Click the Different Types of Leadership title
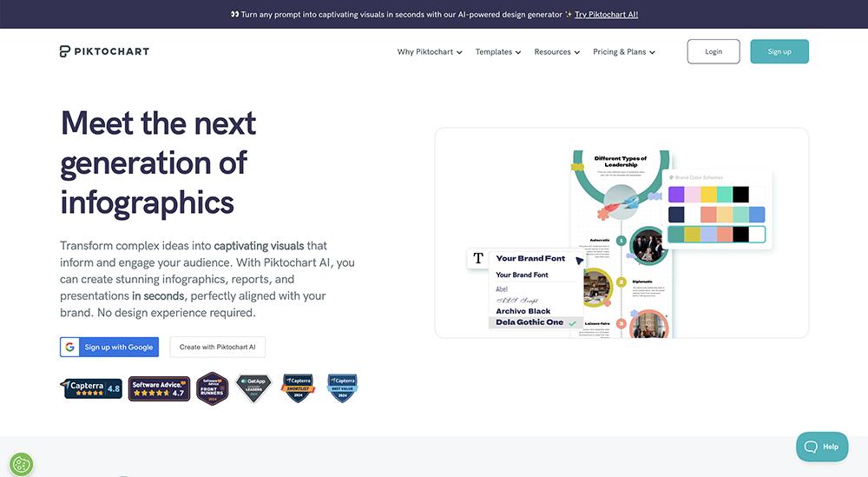Image resolution: width=868 pixels, height=477 pixels. point(621,162)
